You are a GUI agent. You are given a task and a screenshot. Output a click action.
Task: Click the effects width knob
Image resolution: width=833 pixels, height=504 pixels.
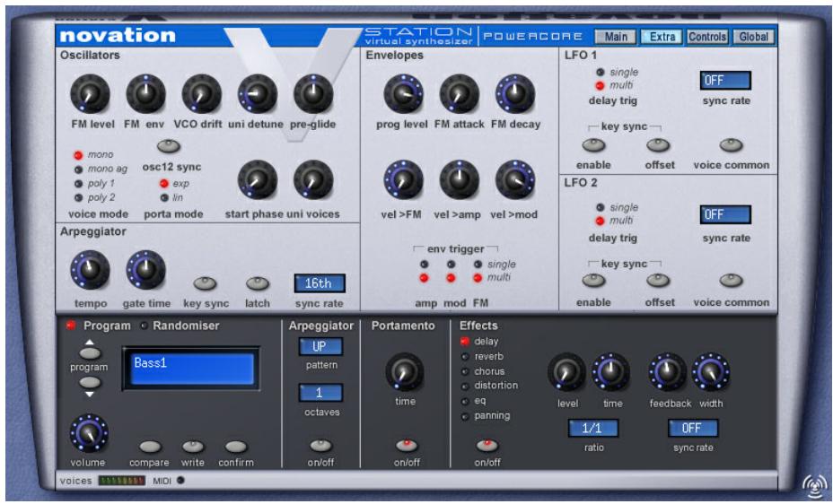point(711,371)
